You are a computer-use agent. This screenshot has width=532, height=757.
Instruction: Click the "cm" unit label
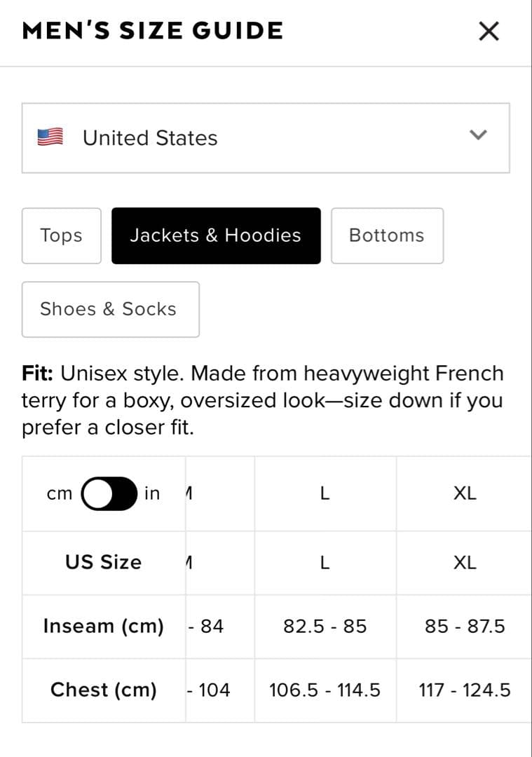click(x=60, y=494)
